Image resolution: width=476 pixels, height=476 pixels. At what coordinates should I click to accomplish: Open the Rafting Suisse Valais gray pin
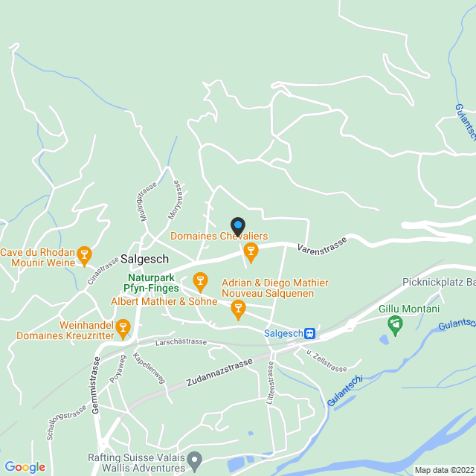coord(195,462)
